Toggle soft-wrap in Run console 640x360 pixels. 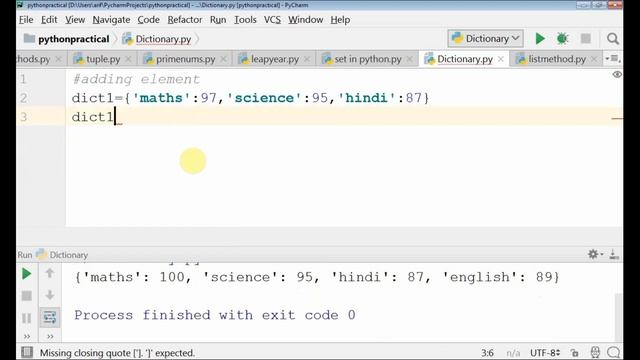pos(50,317)
